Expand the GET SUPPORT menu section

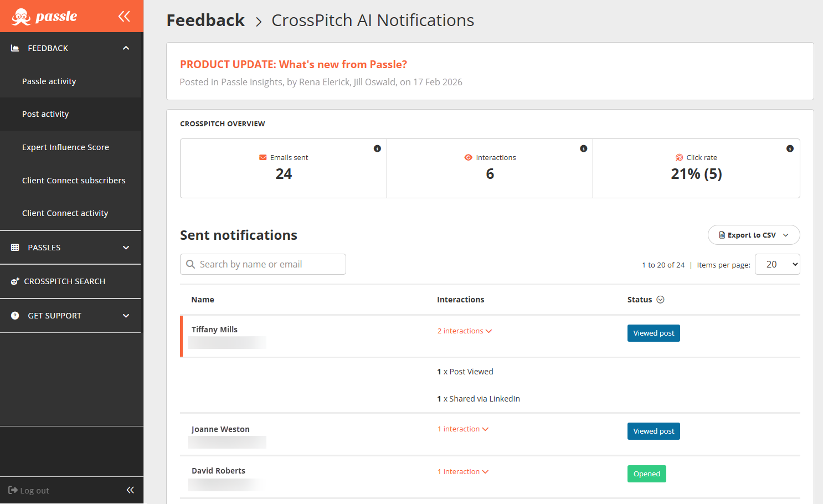tap(126, 316)
